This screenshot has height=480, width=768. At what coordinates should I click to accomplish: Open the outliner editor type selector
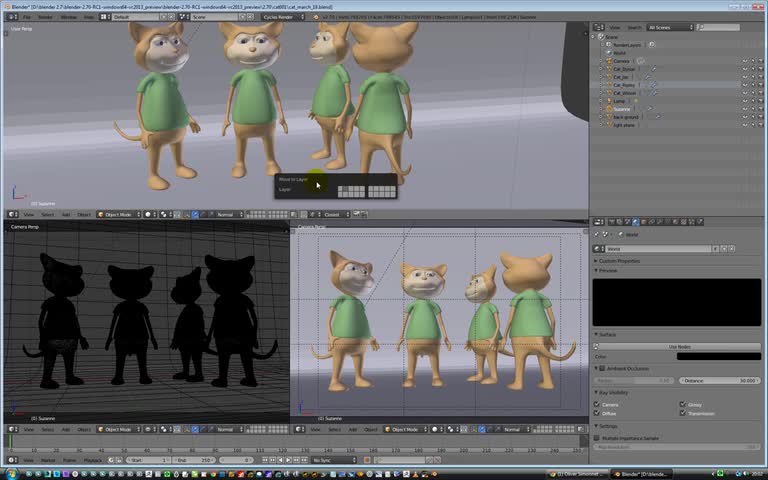point(599,27)
